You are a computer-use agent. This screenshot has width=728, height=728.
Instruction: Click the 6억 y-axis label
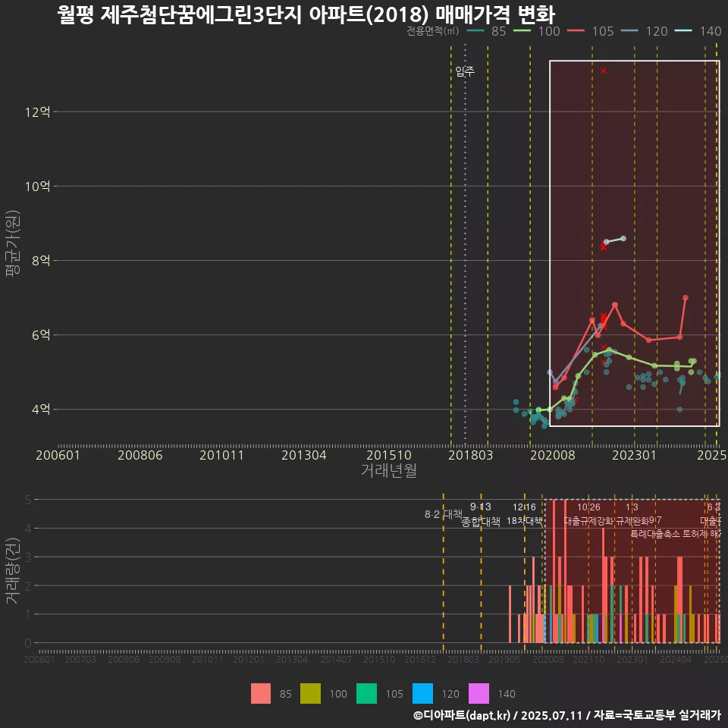(41, 334)
